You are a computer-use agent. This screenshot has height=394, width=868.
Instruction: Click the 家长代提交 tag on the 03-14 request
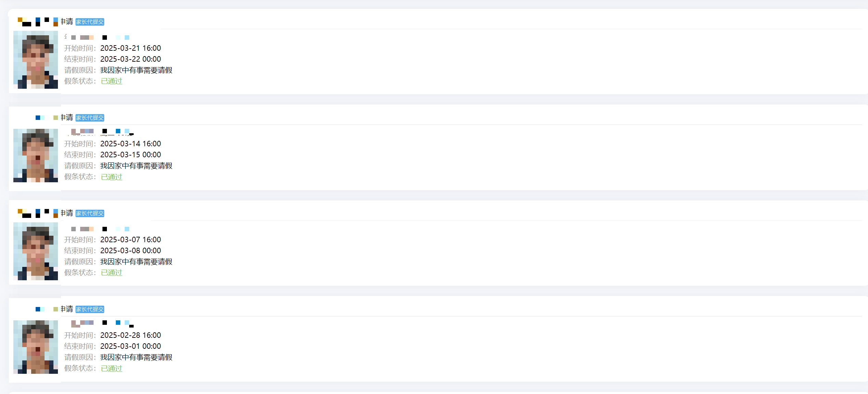click(90, 118)
